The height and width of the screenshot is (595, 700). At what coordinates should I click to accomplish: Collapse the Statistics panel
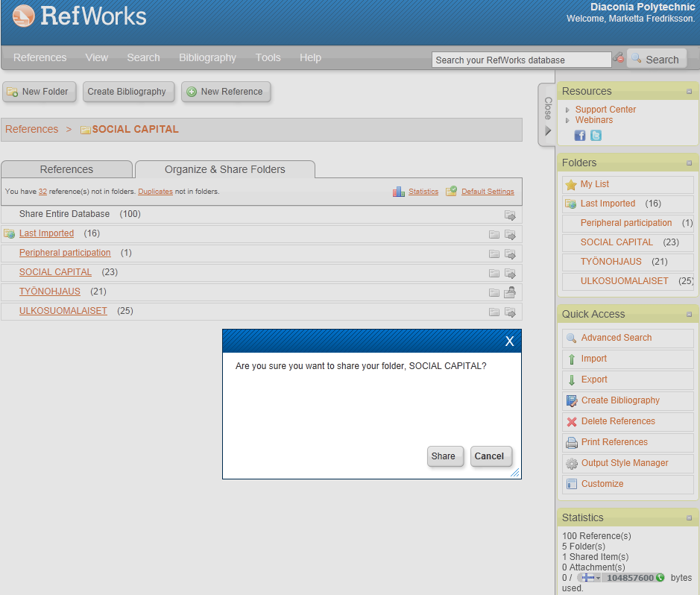pos(689,517)
